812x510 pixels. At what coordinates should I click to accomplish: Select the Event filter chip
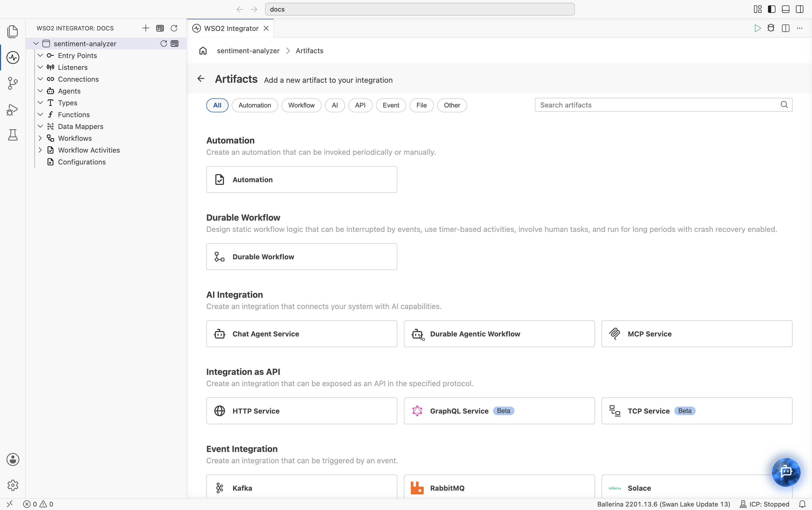coord(391,105)
